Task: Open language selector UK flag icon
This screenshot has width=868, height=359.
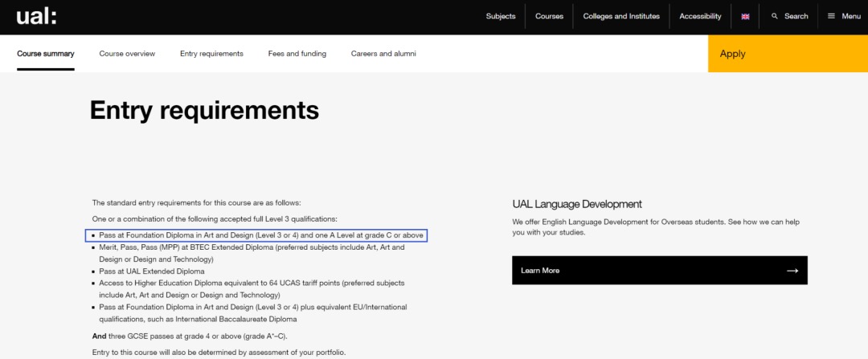Action: pyautogui.click(x=745, y=17)
